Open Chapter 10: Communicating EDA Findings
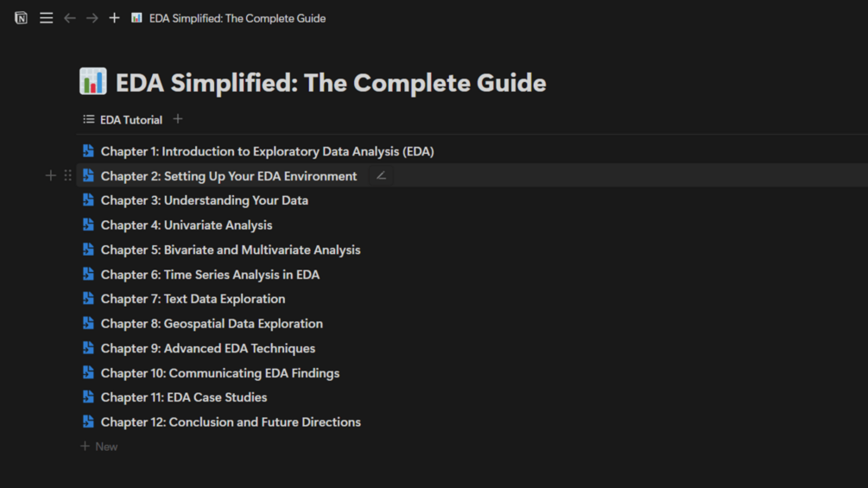 pos(219,373)
